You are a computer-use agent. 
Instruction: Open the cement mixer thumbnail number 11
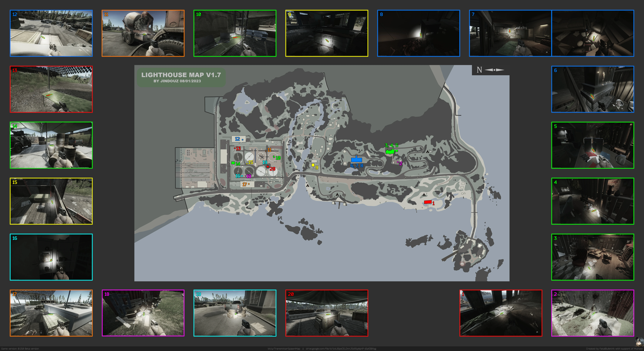coord(143,33)
